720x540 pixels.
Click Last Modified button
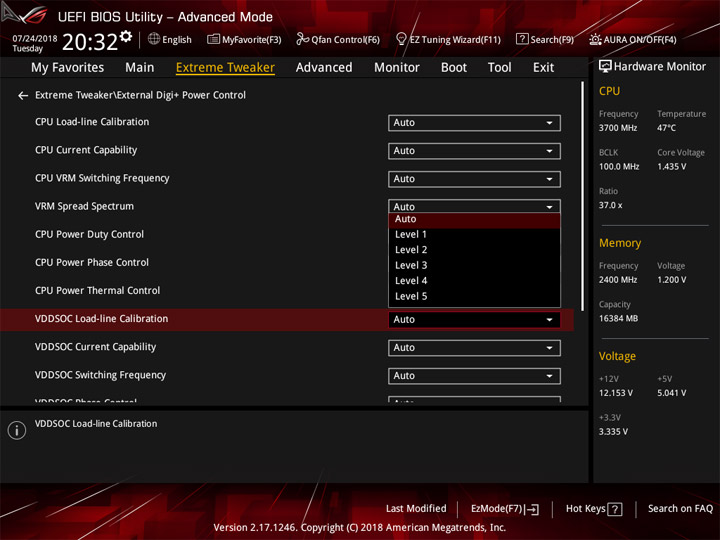[416, 509]
